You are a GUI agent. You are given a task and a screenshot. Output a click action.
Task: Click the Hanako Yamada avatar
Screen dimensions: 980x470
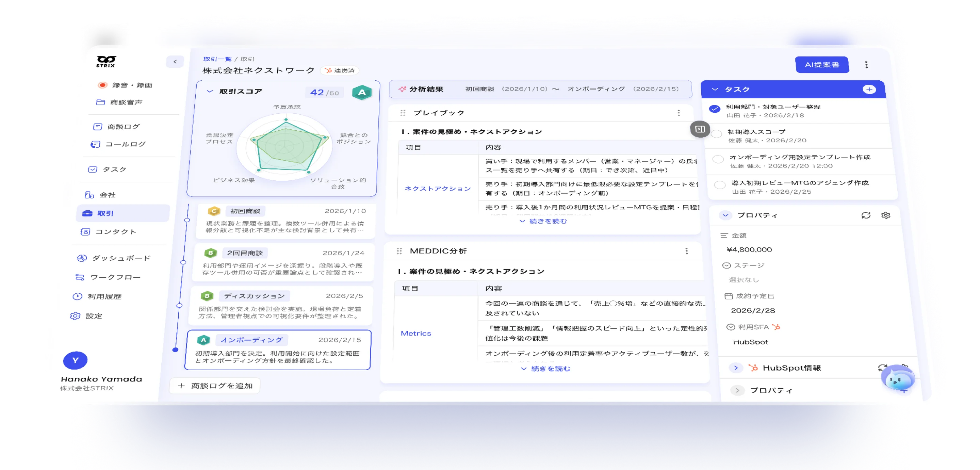click(x=75, y=360)
